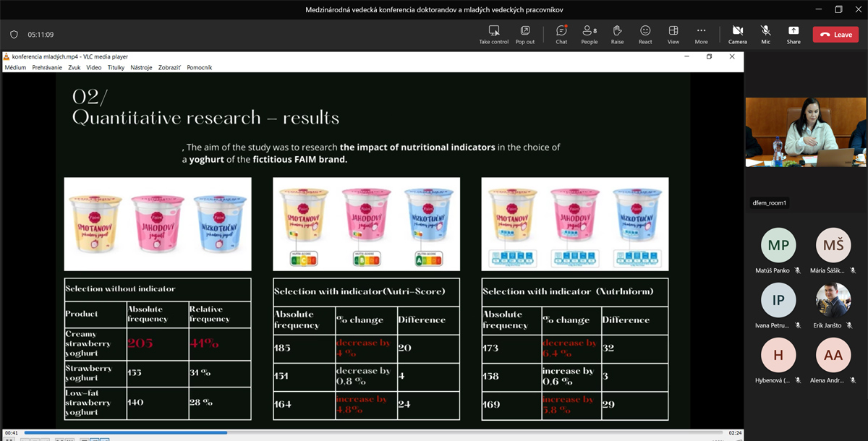868x441 pixels.
Task: Click the VLC video seek bar
Action: (362, 432)
